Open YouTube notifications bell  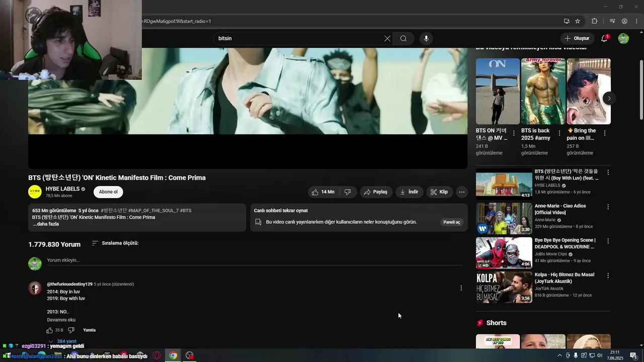click(605, 39)
